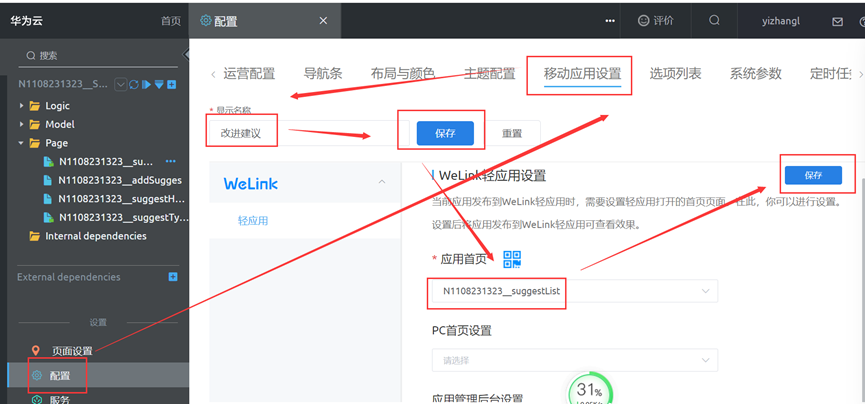Open N1108231323__su... first page item

tap(105, 162)
